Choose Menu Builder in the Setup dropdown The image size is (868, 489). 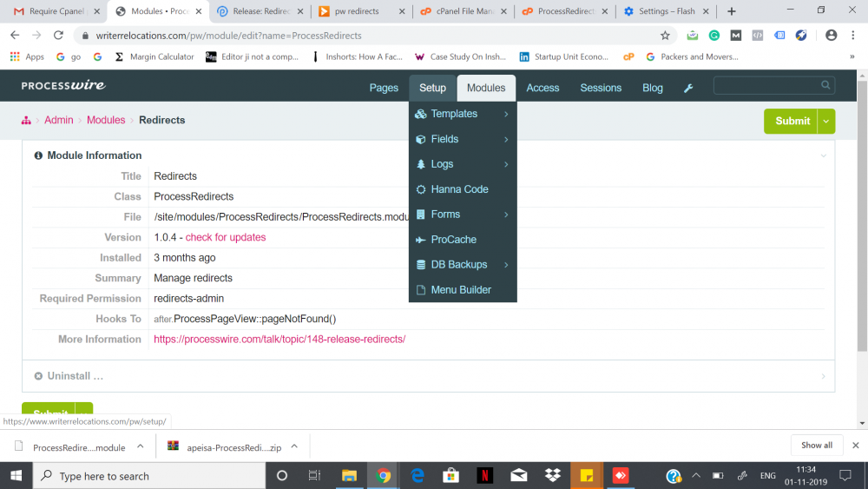pyautogui.click(x=461, y=290)
